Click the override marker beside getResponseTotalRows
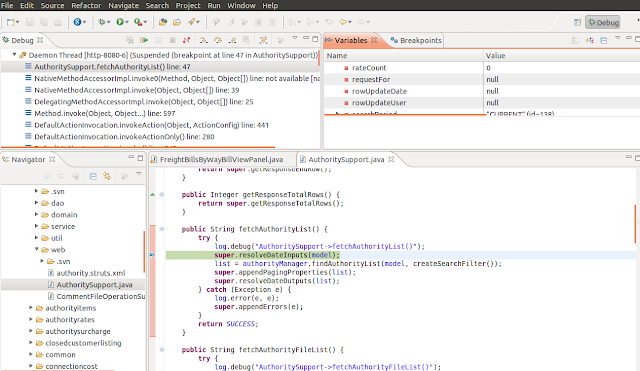Screen dimensions: 640x371 [x=152, y=195]
